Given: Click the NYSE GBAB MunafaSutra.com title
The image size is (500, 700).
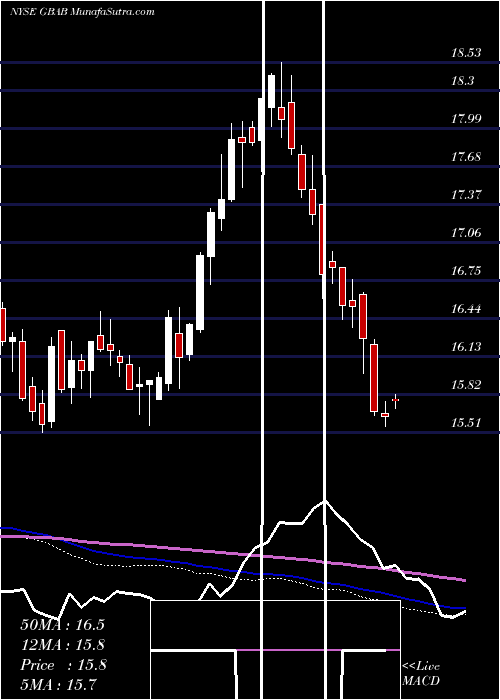Looking at the screenshot, I should coord(82,11).
